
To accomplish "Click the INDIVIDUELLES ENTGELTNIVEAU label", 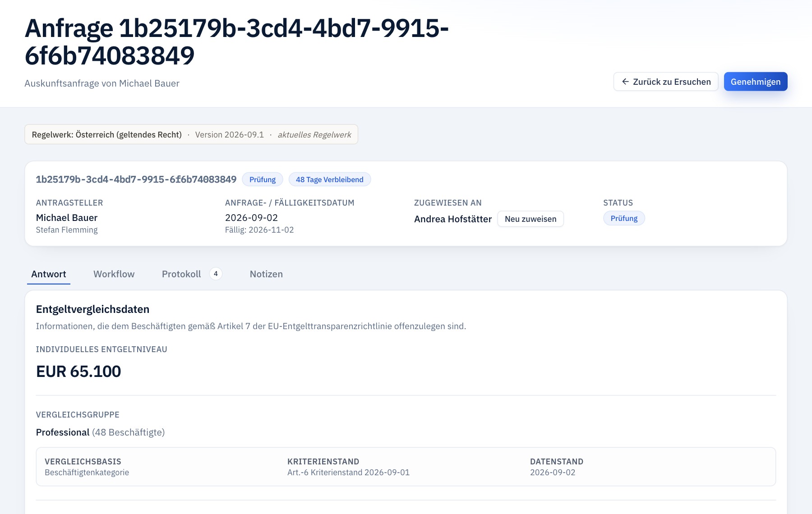I will tap(101, 349).
